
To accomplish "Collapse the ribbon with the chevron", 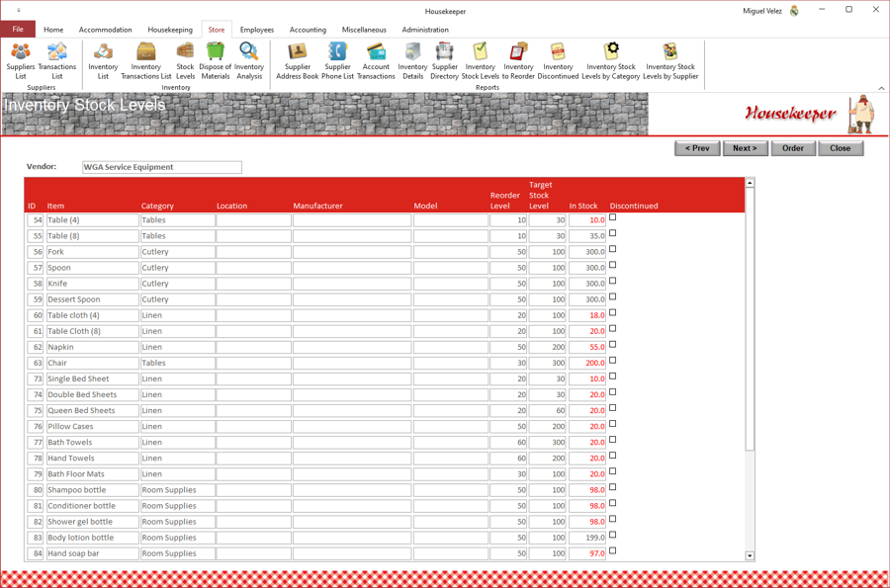I will click(881, 88).
